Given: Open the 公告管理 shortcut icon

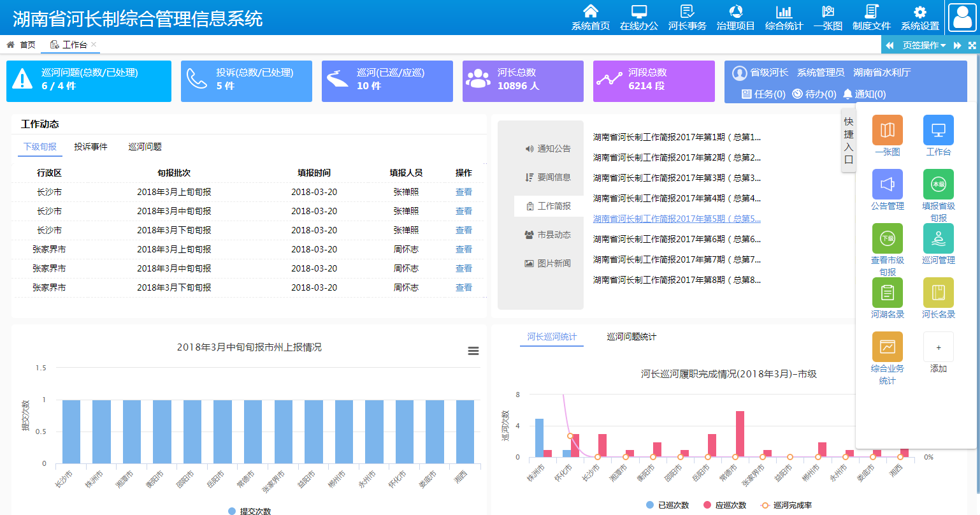Looking at the screenshot, I should click(x=887, y=185).
